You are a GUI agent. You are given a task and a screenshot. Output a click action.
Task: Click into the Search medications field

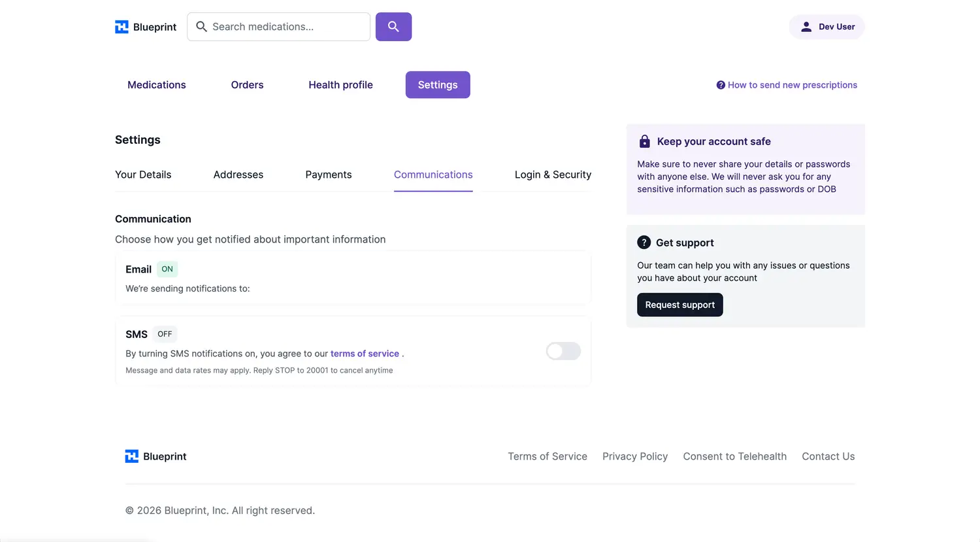[287, 27]
